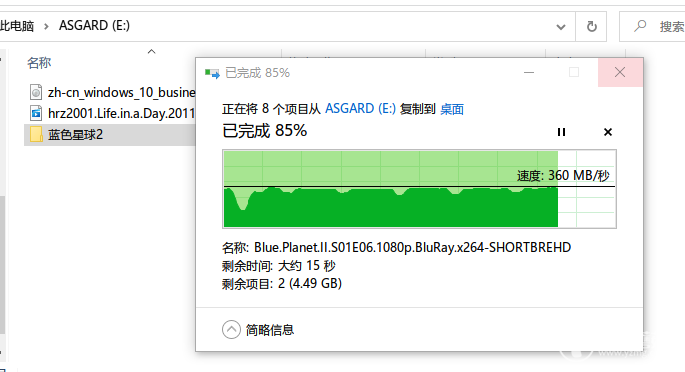Select the zh-cn_windows_10 ISO file icon
Screen dimensions: 685x372
36,93
